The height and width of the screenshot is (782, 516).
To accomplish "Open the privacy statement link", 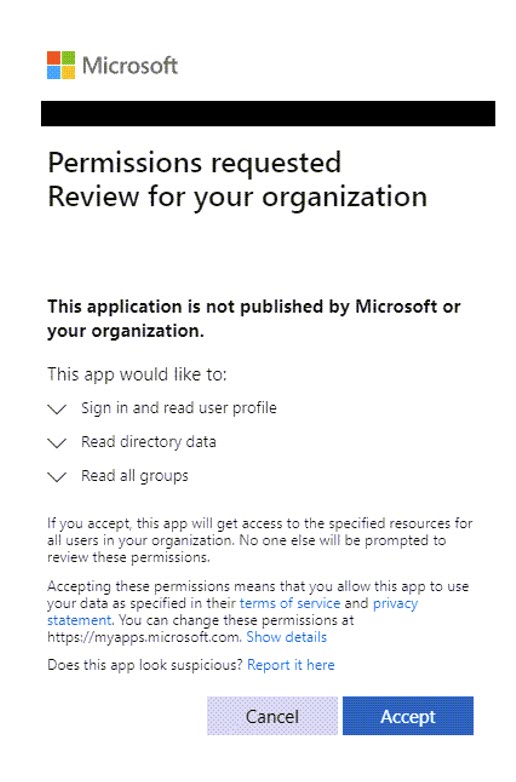I will point(395,603).
